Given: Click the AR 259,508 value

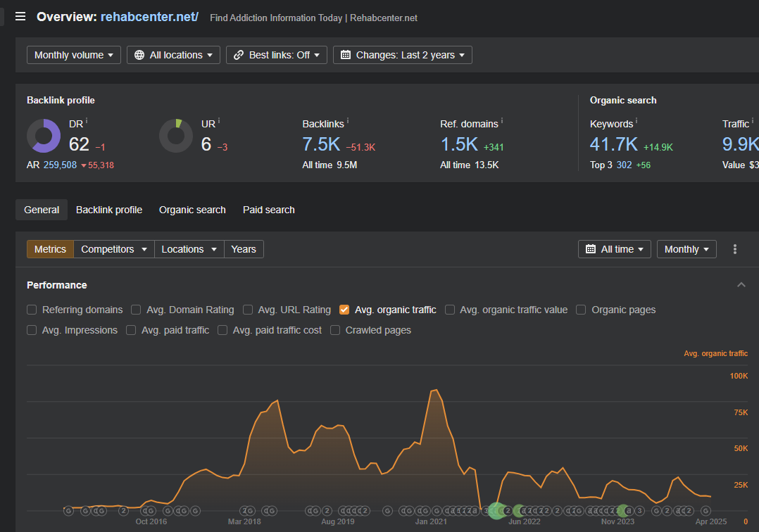Looking at the screenshot, I should pyautogui.click(x=60, y=165).
